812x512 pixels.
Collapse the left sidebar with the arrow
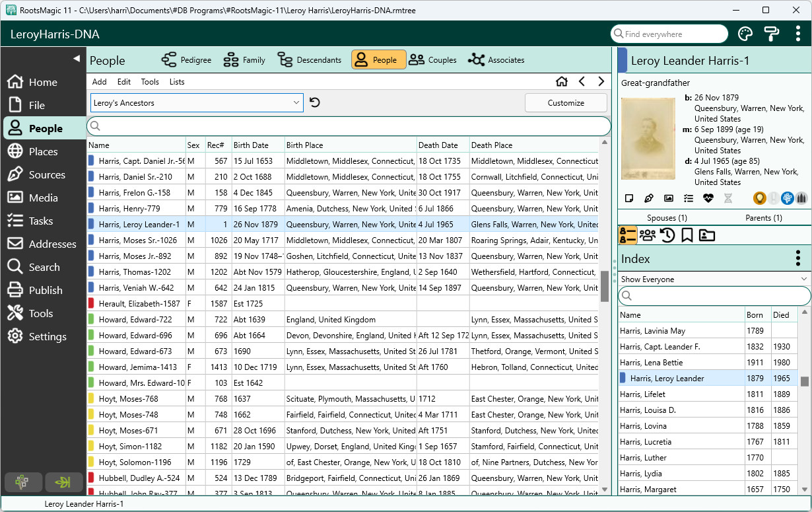(76, 59)
